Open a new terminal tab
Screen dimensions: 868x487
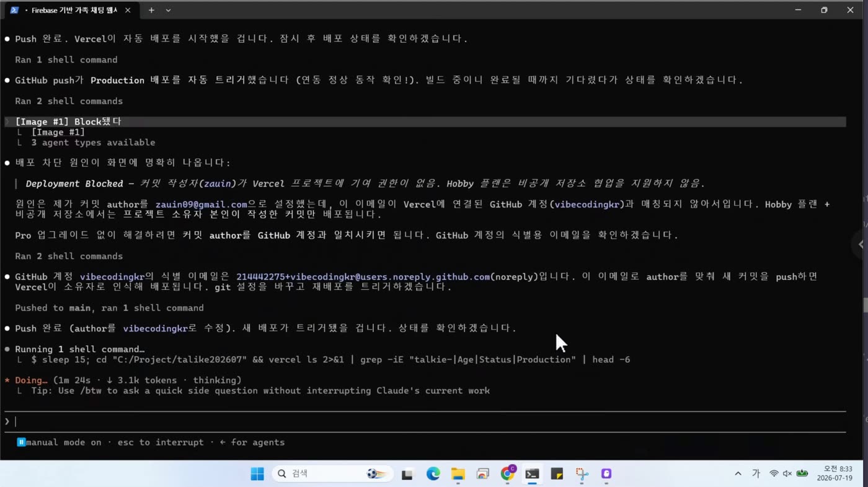tap(151, 10)
